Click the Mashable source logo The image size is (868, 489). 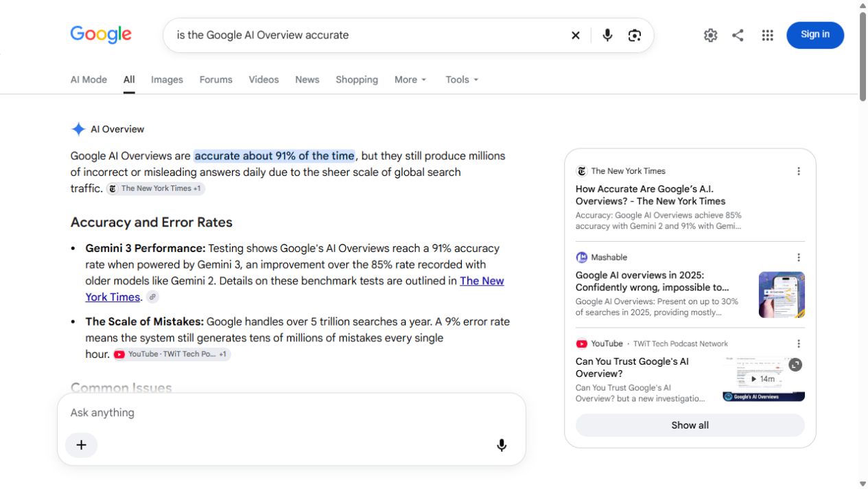(x=582, y=258)
